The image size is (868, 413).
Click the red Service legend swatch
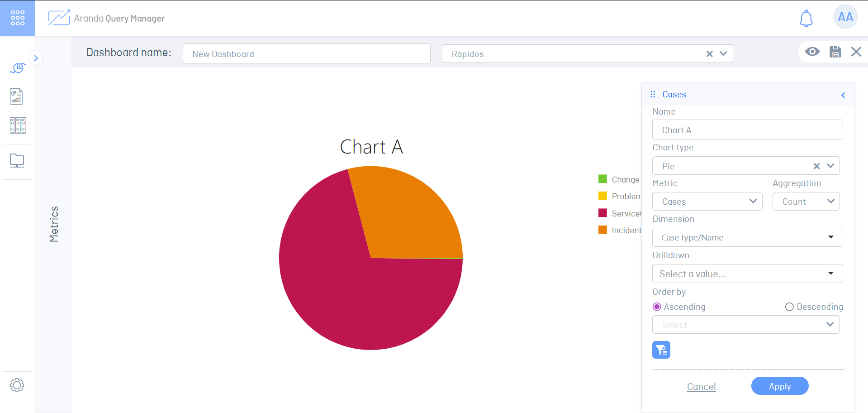602,213
